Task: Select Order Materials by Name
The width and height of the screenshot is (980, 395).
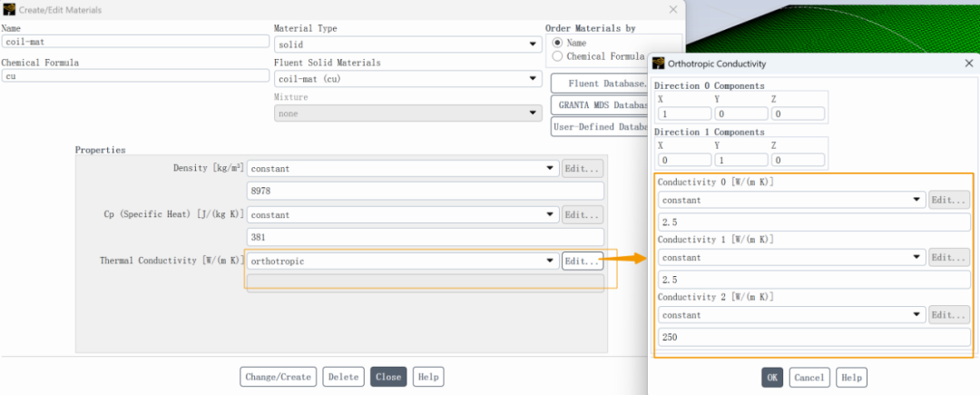Action: [557, 43]
